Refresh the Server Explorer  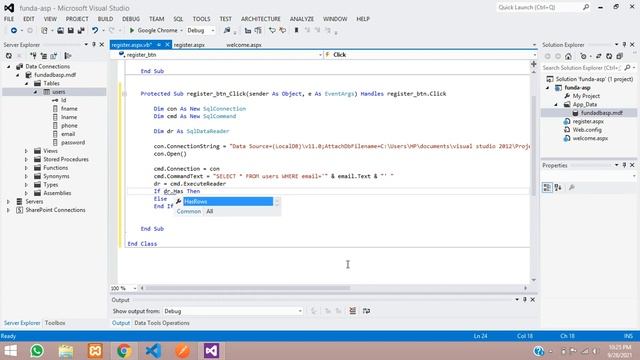[9, 56]
